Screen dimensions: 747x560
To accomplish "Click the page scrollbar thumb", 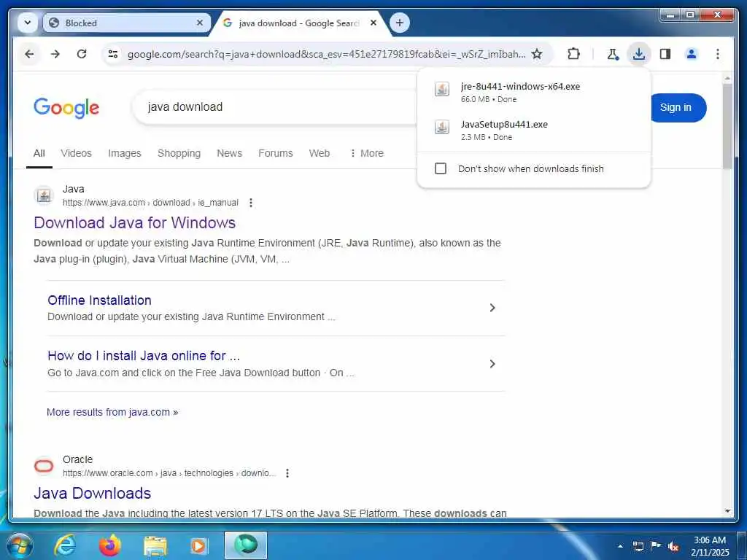I will pos(727,126).
